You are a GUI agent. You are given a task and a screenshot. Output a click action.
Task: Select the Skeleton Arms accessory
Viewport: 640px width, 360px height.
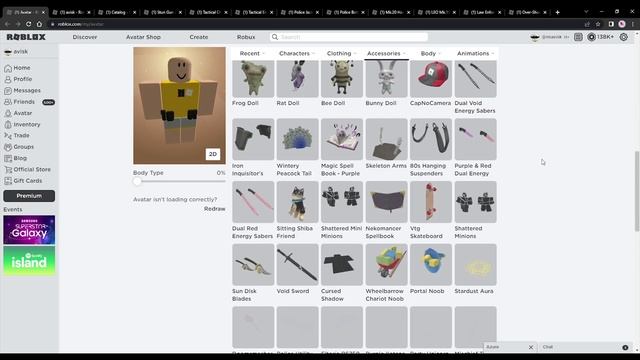click(x=387, y=144)
